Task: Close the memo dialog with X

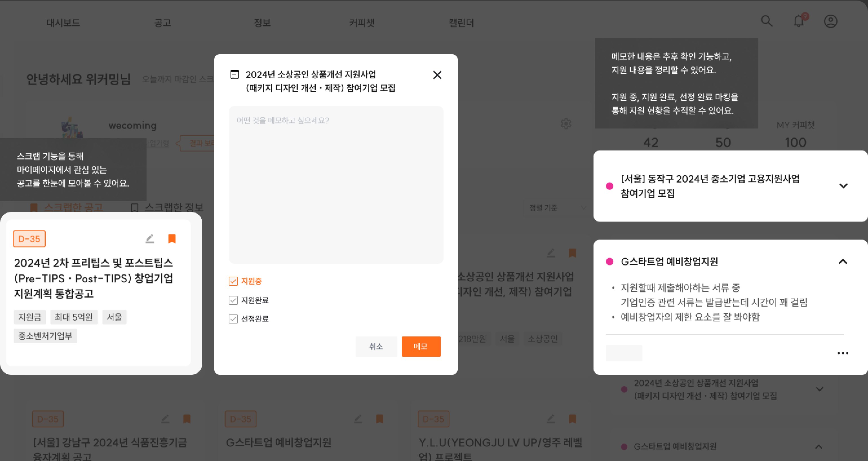Action: coord(437,75)
